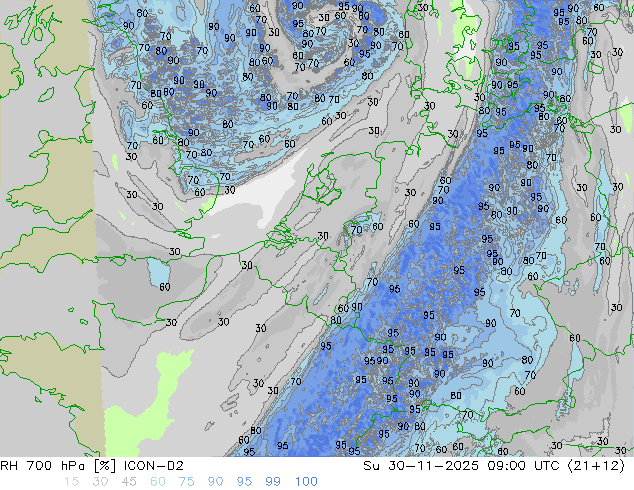Click the legend value 99
This screenshot has width=634, height=490.
[x=273, y=482]
